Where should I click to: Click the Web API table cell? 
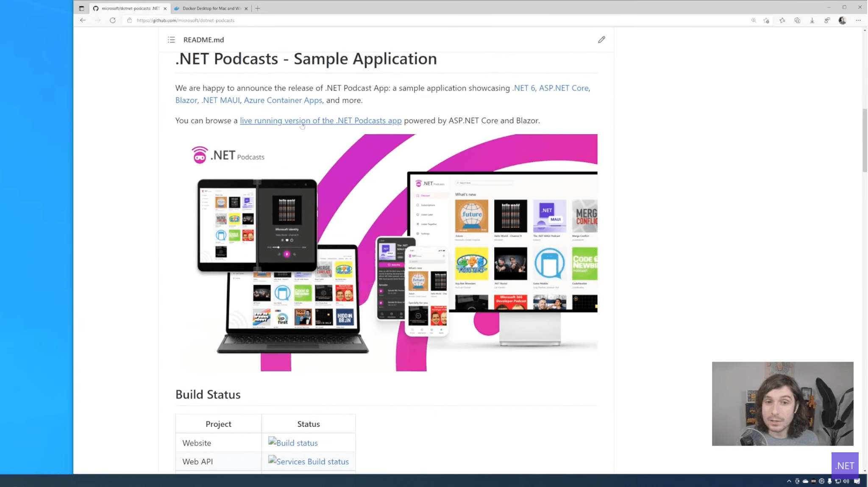point(218,461)
